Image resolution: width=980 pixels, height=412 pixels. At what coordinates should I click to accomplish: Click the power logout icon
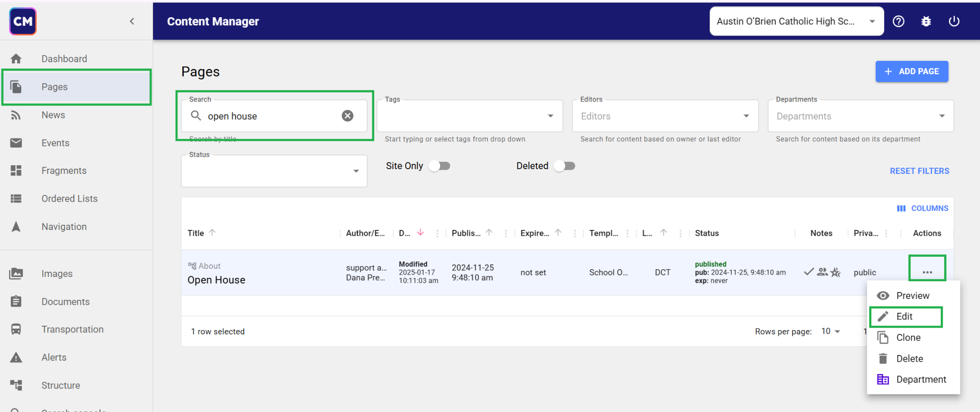click(x=954, y=21)
